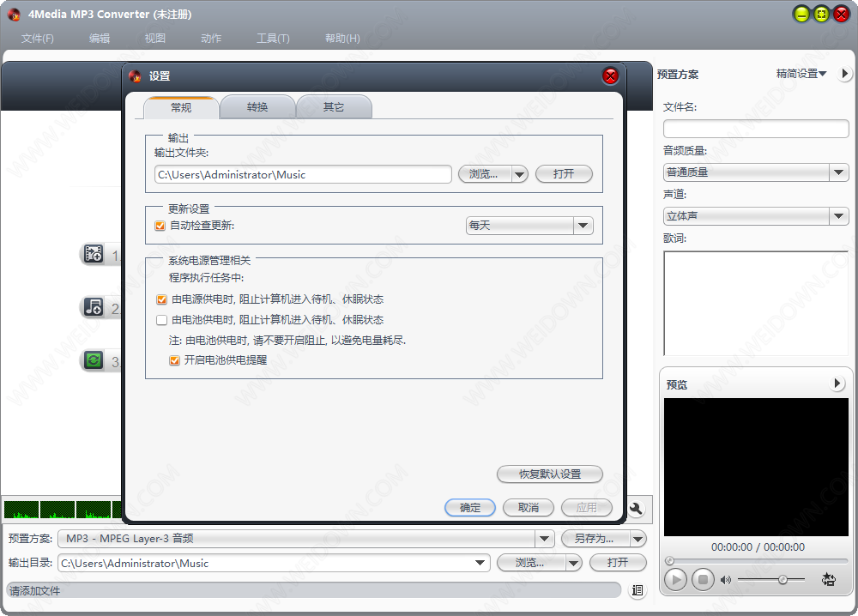Click the 取消 button

(x=528, y=508)
